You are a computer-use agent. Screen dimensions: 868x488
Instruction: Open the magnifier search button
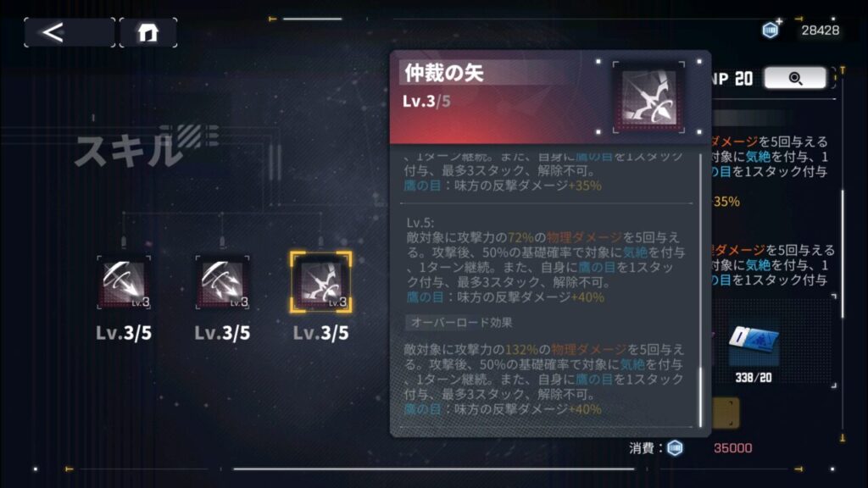(x=795, y=78)
